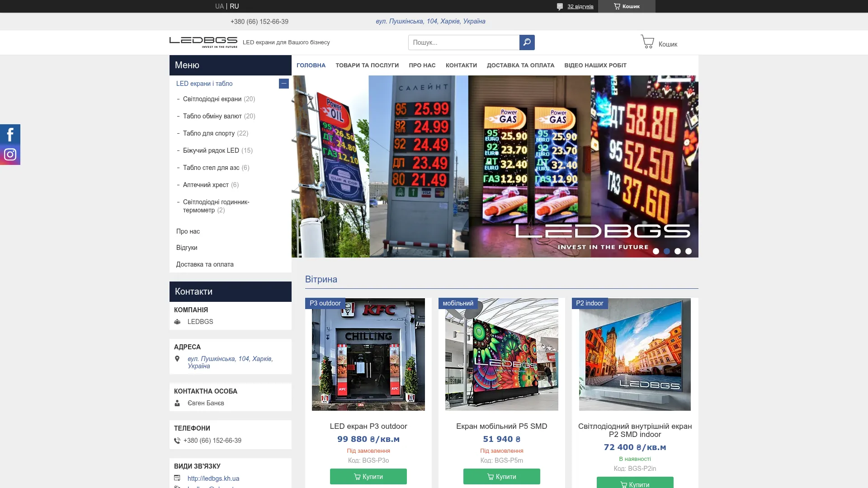Screen dimensions: 868x488
Task: Click the LEDBGS logo
Action: coord(203,42)
